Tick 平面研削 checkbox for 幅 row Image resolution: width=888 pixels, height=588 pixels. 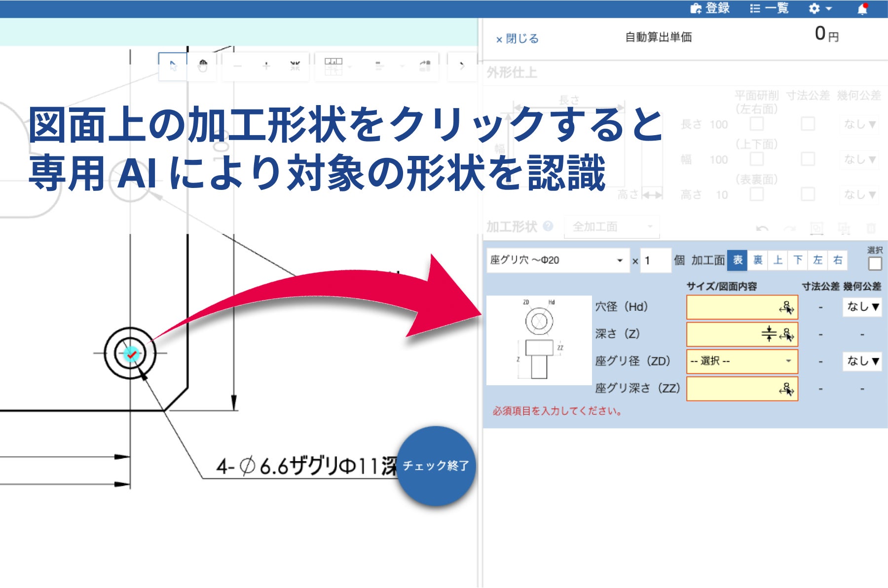756,159
